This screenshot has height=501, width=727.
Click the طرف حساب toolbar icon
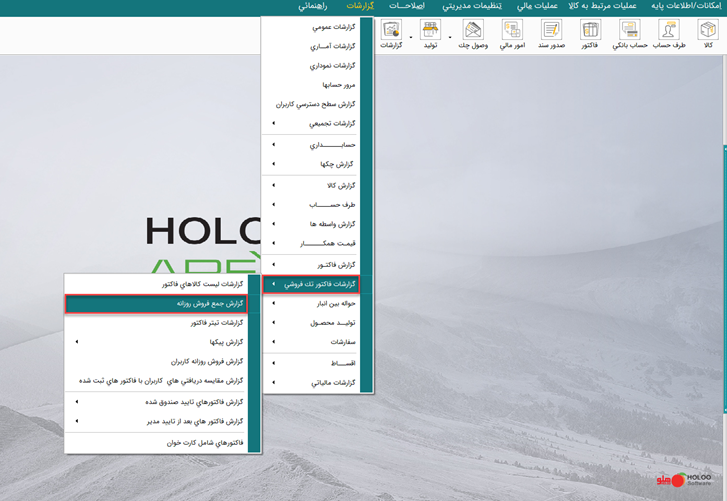click(669, 34)
